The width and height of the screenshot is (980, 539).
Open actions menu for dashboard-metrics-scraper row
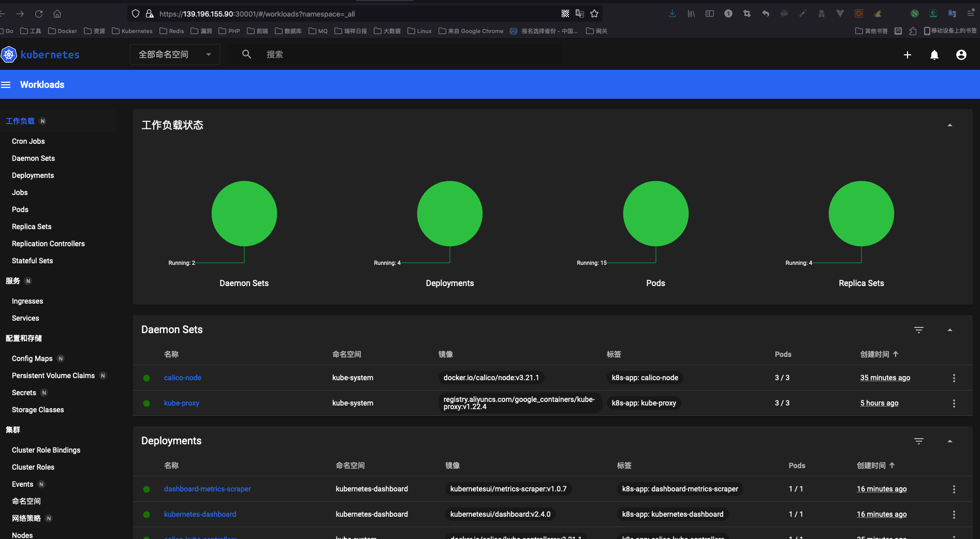point(954,489)
